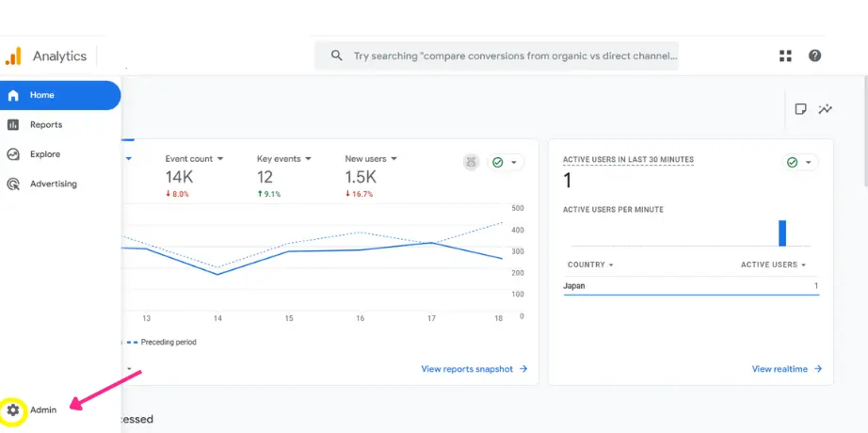Open the Google apps grid icon
Viewport: 868px width, 433px height.
coord(785,56)
